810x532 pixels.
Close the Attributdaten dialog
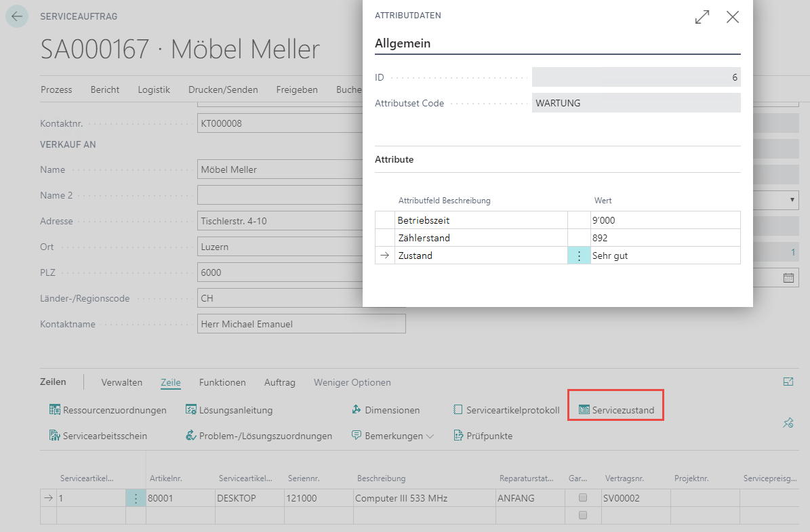tap(733, 17)
